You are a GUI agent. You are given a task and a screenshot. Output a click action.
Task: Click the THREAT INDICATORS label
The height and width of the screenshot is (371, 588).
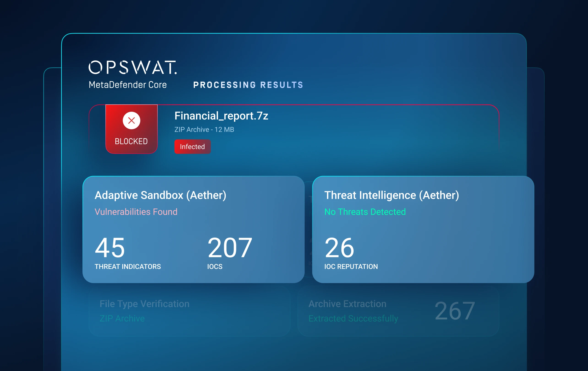coord(128,267)
